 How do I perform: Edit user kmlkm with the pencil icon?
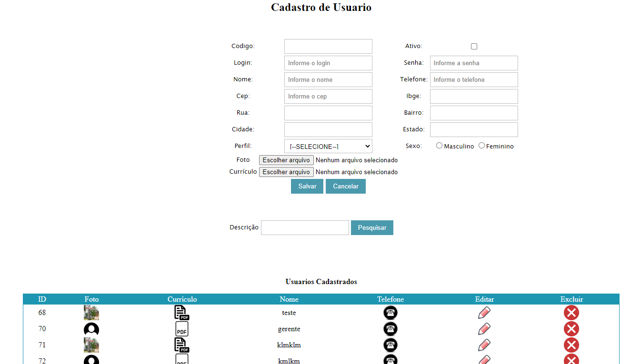(484, 360)
